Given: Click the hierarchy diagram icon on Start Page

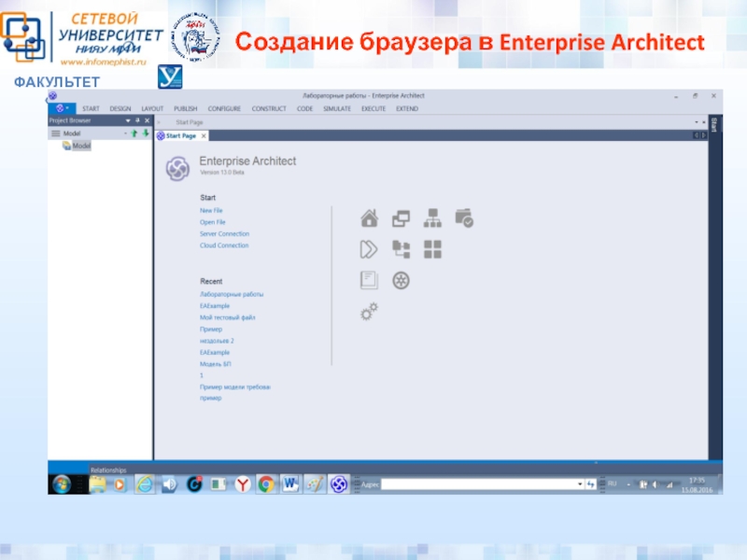Looking at the screenshot, I should [431, 218].
